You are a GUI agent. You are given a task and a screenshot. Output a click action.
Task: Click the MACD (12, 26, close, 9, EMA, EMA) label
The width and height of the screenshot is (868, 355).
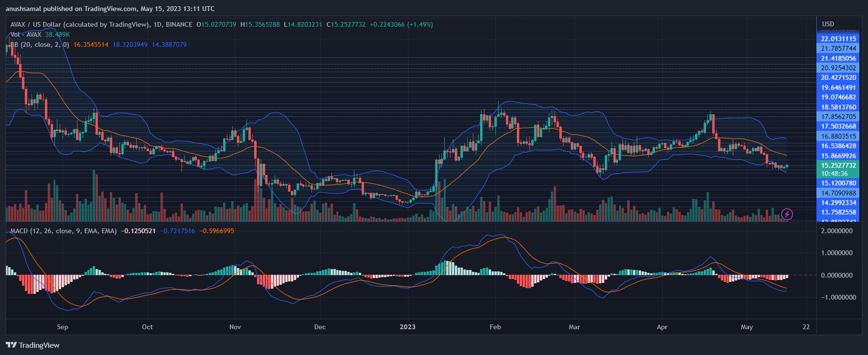pyautogui.click(x=64, y=231)
